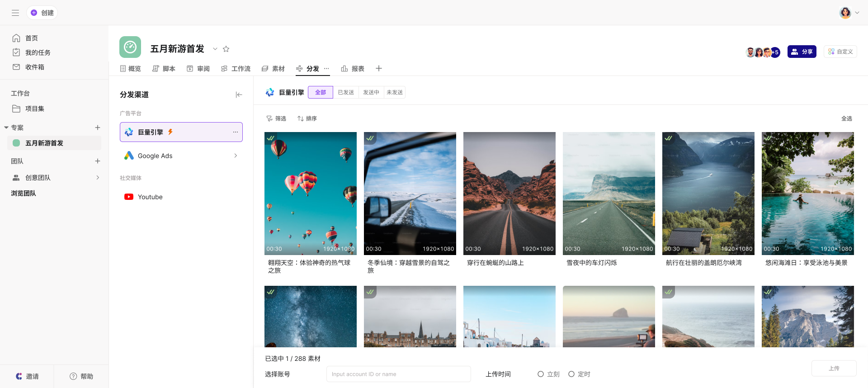
Task: Open the project title dropdown arrow
Action: (x=215, y=49)
